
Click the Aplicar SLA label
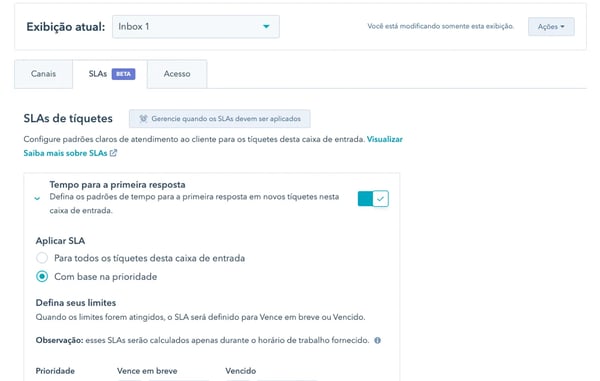pyautogui.click(x=60, y=241)
